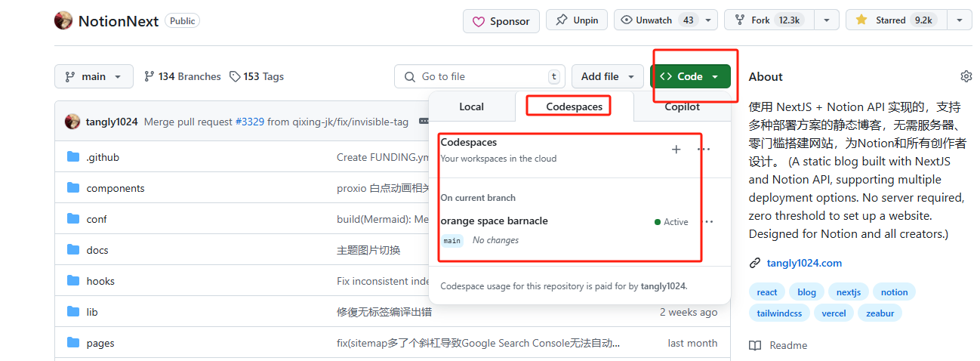Expand the commit message ellipsis button
Image resolution: width=980 pixels, height=361 pixels.
click(x=424, y=122)
